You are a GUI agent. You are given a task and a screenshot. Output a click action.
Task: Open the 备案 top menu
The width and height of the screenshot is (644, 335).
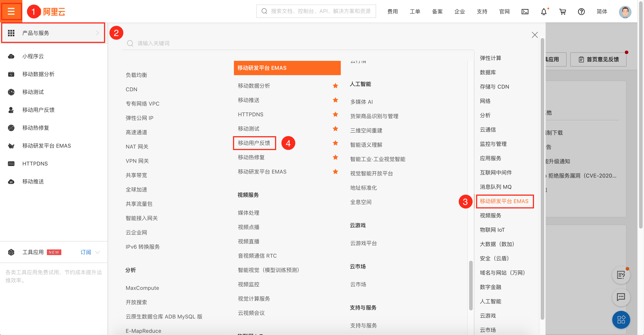(x=437, y=11)
